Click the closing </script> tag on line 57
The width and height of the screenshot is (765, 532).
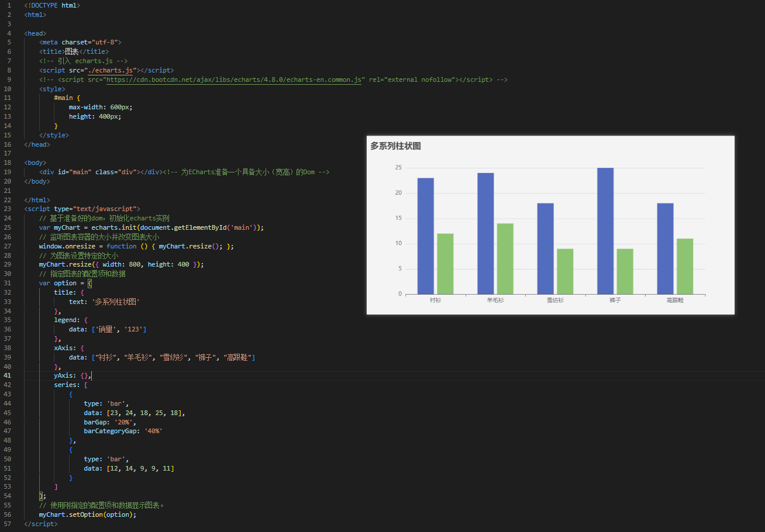(x=41, y=524)
